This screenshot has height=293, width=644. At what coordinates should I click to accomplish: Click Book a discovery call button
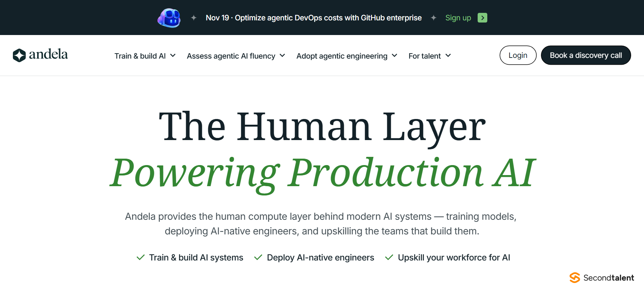click(x=586, y=55)
